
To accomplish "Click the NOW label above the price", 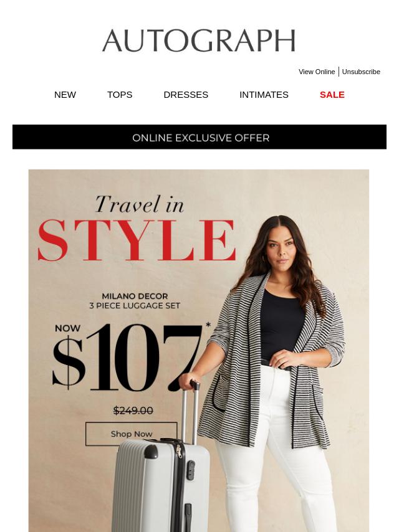I will click(67, 328).
